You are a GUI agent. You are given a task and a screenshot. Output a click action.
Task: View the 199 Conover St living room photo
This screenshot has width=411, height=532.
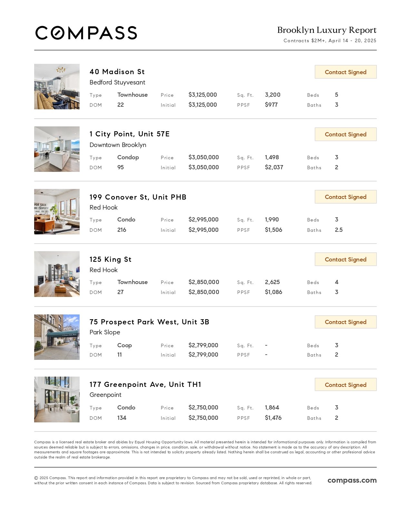click(57, 212)
